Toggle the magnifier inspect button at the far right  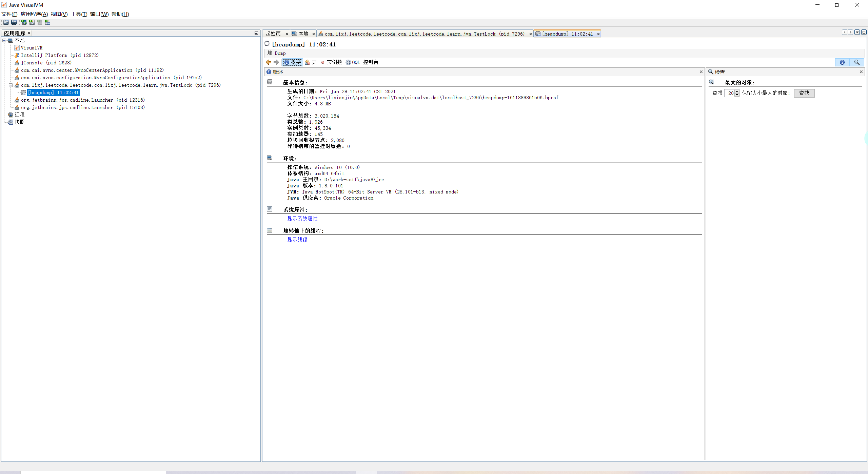pyautogui.click(x=856, y=62)
